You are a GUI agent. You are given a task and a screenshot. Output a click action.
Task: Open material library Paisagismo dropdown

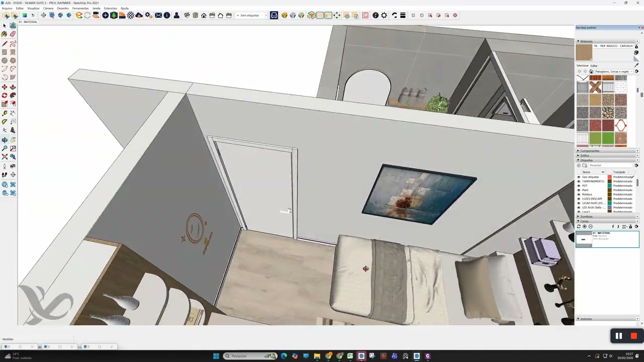point(613,71)
